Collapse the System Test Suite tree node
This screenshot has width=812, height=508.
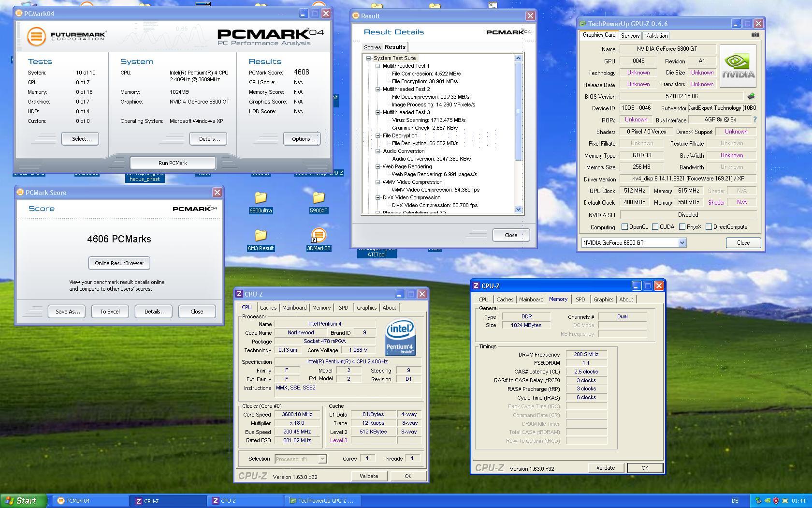coord(369,58)
